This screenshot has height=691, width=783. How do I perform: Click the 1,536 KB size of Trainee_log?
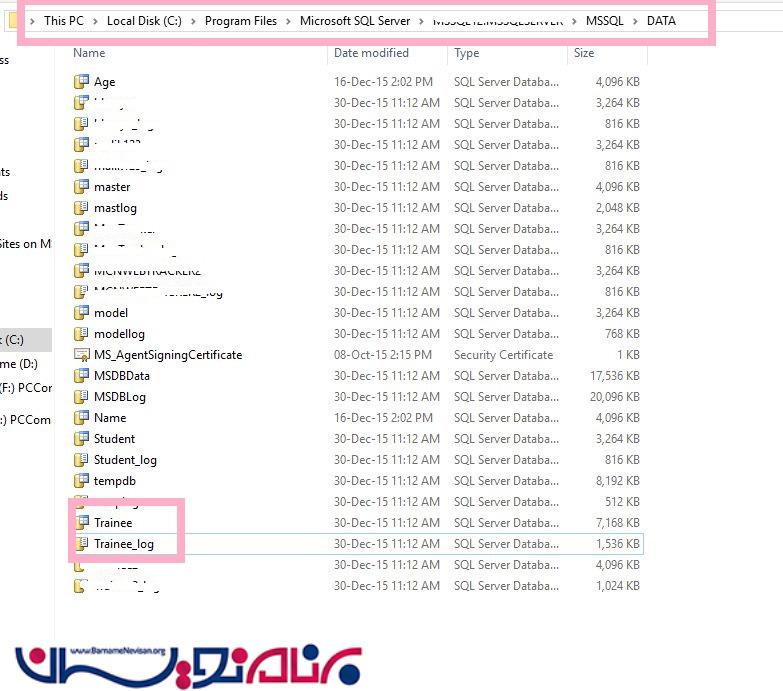[618, 543]
